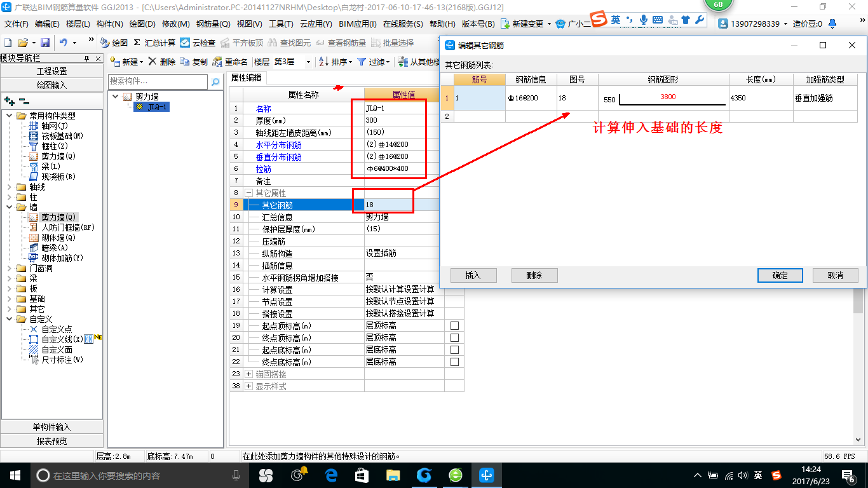Pin the 模块导航栏 panel
Viewport: 868px width, 488px height.
87,58
